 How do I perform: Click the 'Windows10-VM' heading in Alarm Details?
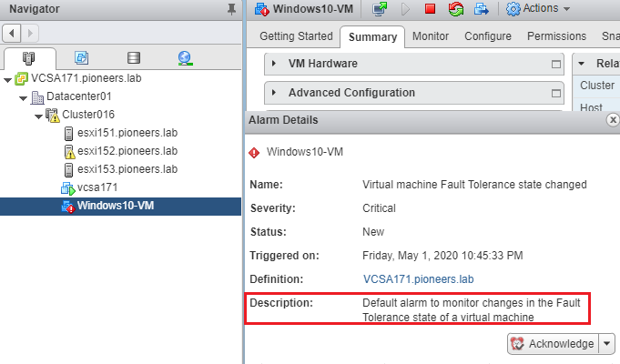tap(304, 152)
